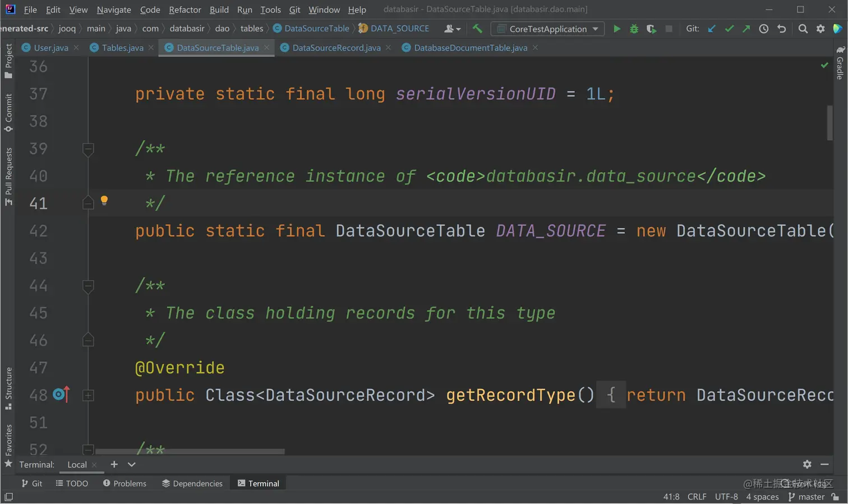Image resolution: width=848 pixels, height=504 pixels.
Task: Collapse the doc comment fold at line 44
Action: point(88,286)
